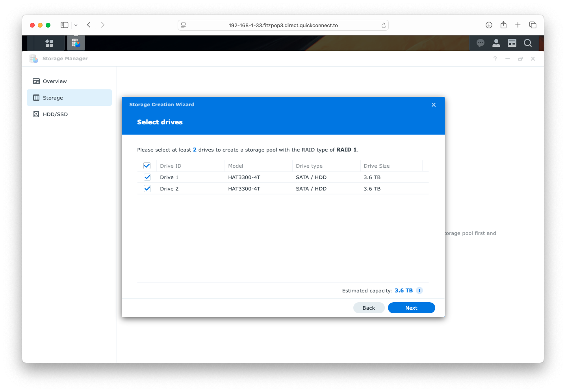
Task: Reload the page in Safari
Action: 384,25
